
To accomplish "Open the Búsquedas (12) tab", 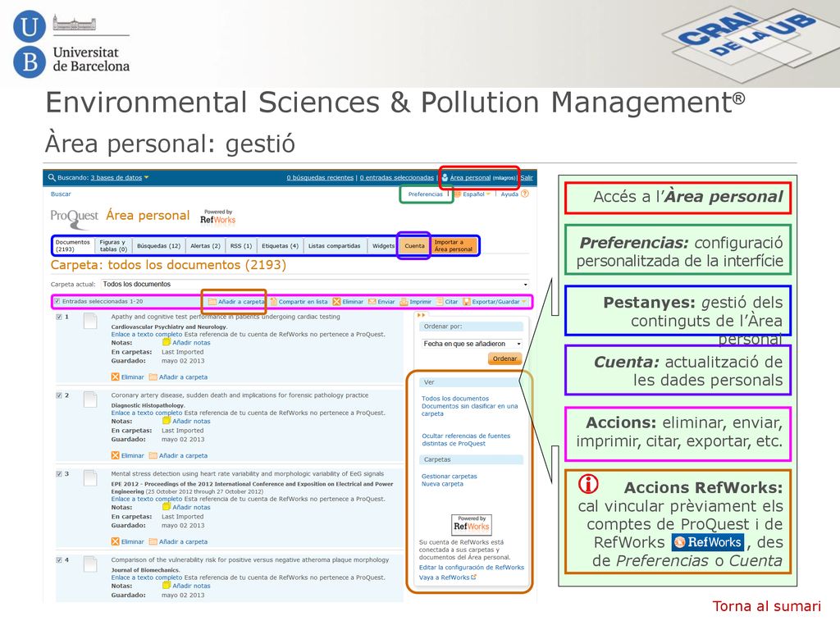I will point(158,246).
